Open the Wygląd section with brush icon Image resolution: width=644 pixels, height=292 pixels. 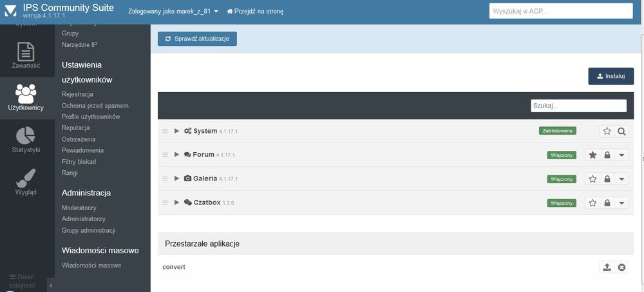coord(26,182)
